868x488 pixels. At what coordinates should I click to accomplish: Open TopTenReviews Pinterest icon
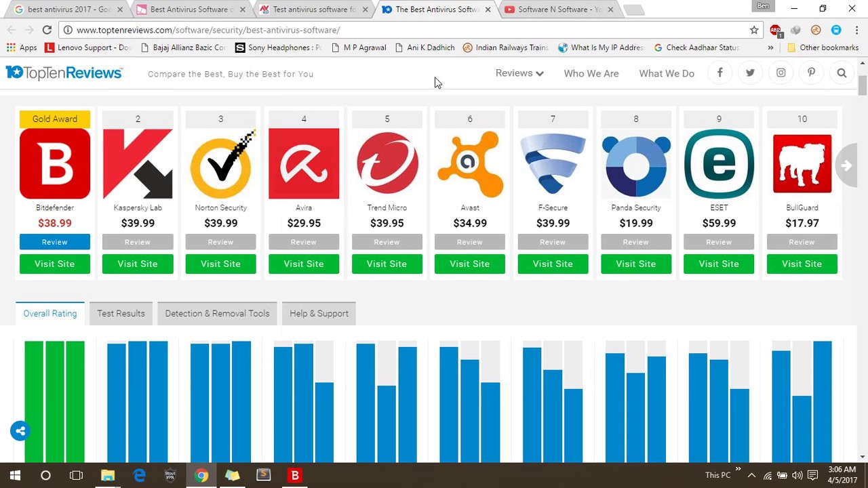tap(811, 73)
